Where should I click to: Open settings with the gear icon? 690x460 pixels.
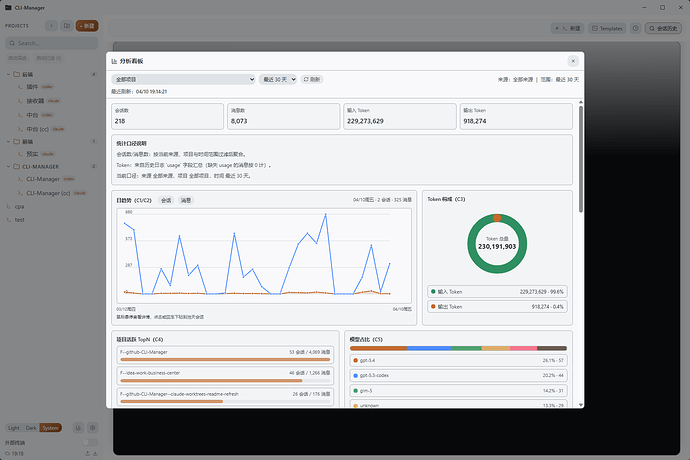coord(92,427)
